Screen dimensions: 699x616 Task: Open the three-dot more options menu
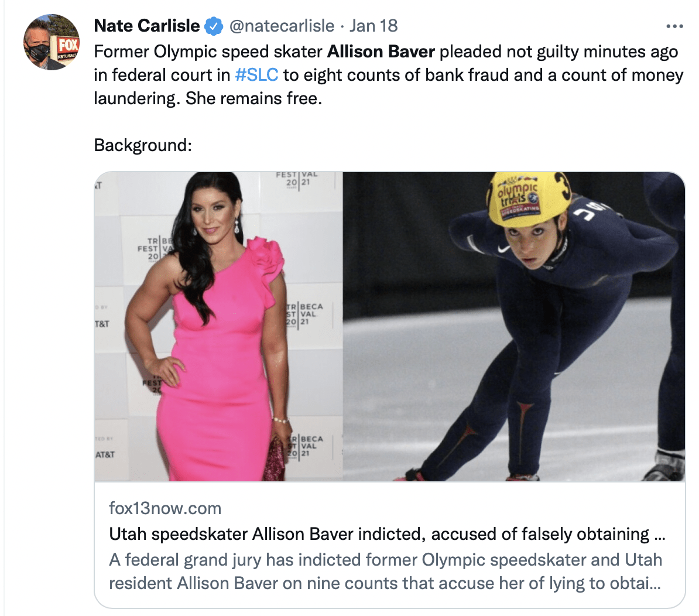(674, 26)
